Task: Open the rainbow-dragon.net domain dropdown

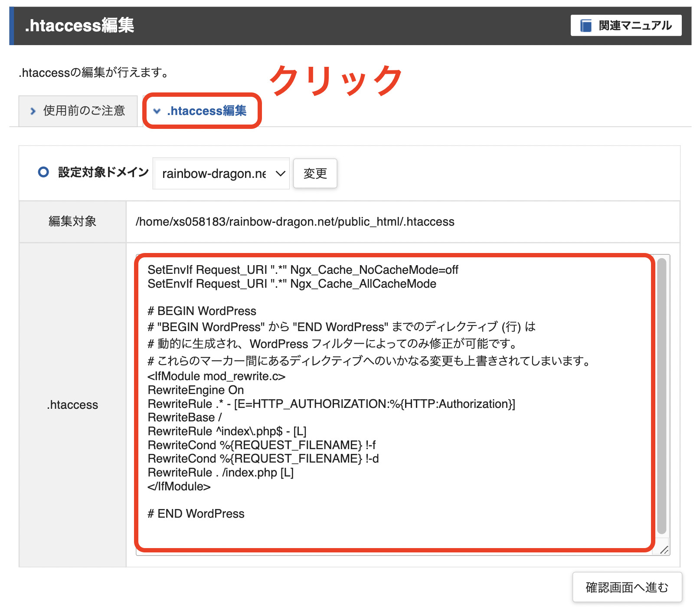Action: coord(221,174)
